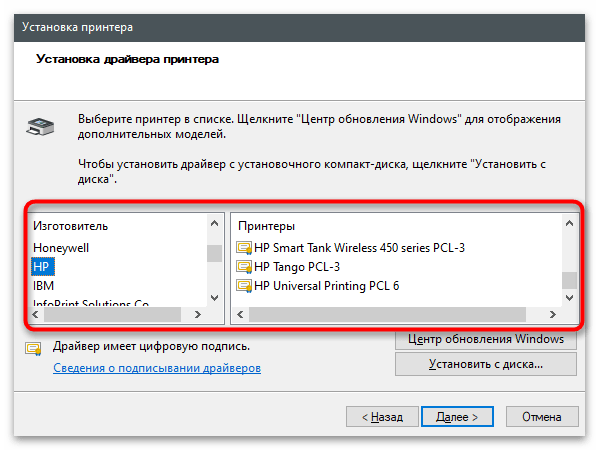
Task: Click the printer icon beside the instructions
Action: pyautogui.click(x=40, y=127)
